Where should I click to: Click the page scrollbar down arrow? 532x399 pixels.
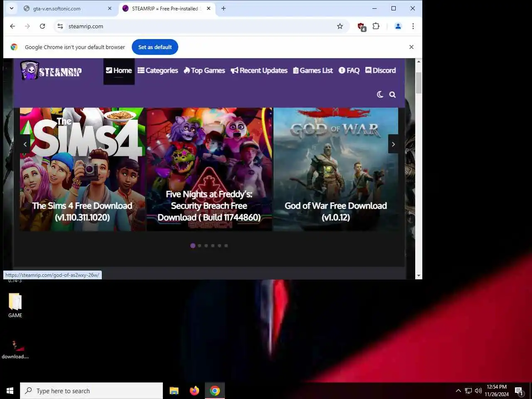pos(419,276)
